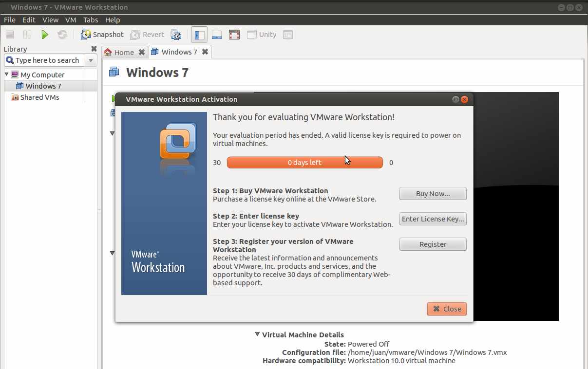The width and height of the screenshot is (588, 369).
Task: Click the Windows 7 page heading icon
Action: [114, 73]
